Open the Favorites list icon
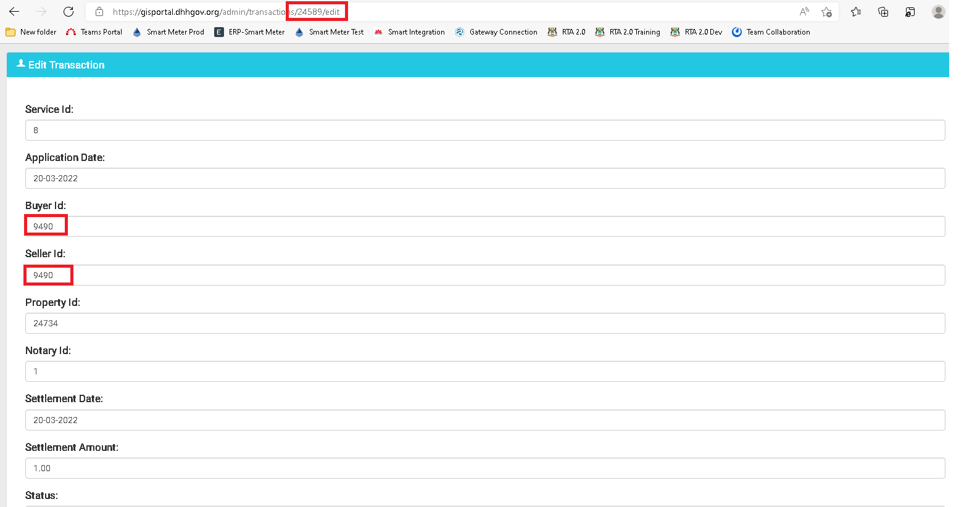980x507 pixels. pos(856,12)
